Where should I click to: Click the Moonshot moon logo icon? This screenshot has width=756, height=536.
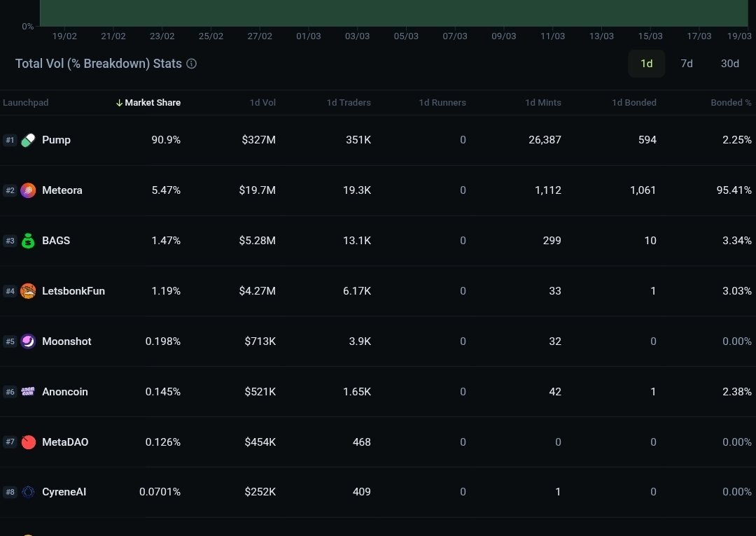coord(28,341)
